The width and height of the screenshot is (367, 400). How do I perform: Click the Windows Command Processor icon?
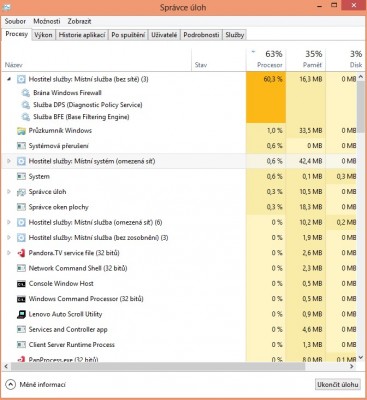tap(21, 299)
